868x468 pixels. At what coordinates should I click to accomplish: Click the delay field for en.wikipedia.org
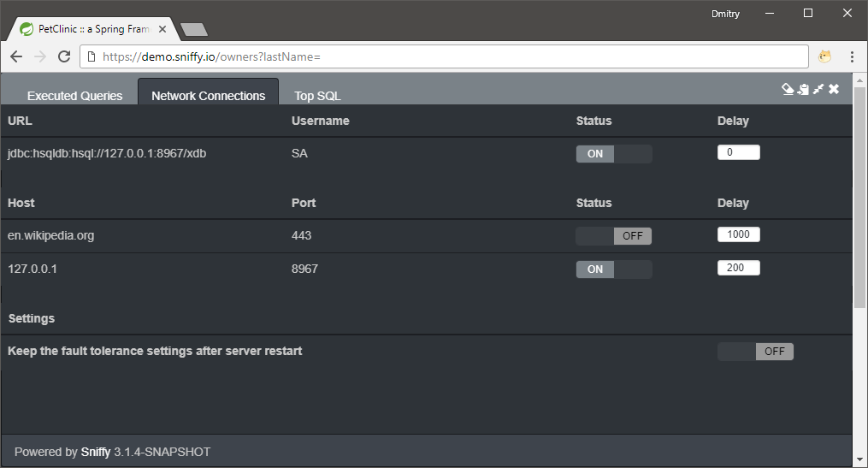point(738,235)
